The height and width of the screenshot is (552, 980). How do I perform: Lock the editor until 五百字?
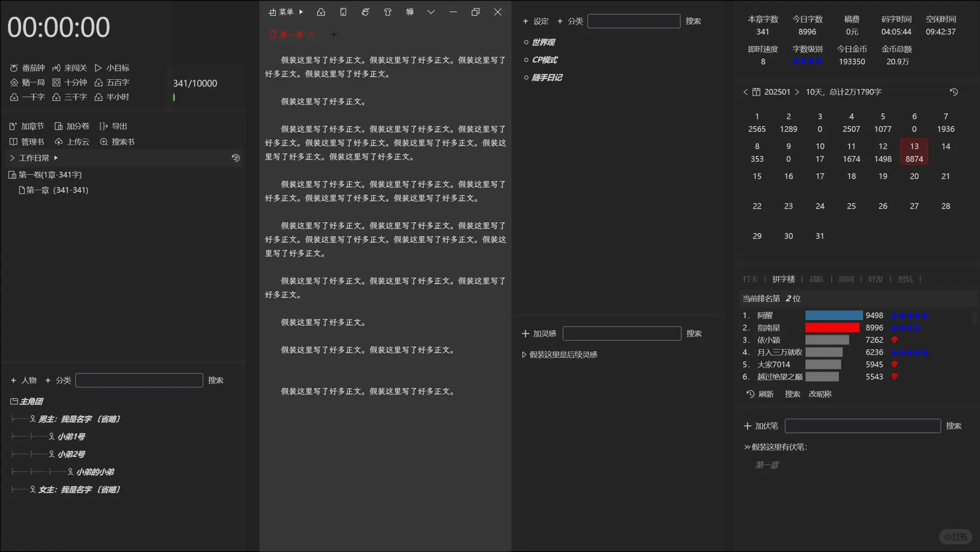coord(113,82)
